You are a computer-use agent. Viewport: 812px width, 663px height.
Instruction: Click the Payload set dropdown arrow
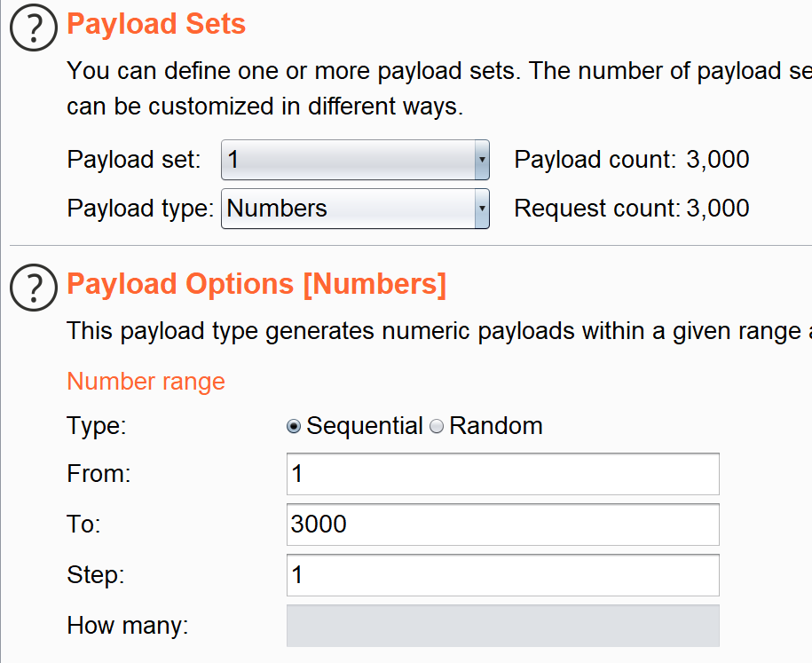[481, 161]
